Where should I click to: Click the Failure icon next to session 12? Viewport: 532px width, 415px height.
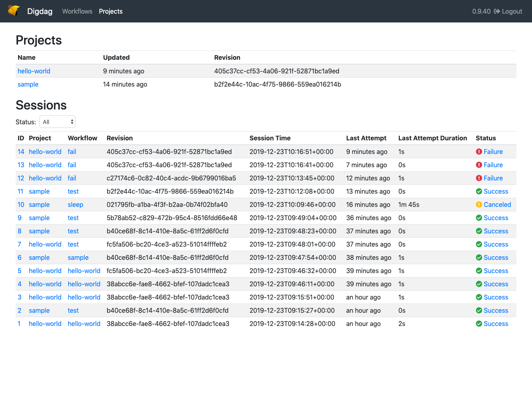coord(479,178)
